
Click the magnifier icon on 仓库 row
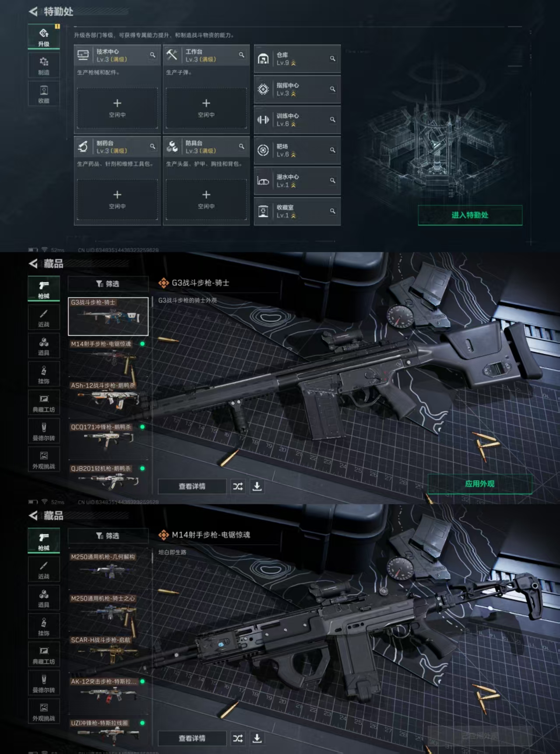pos(333,59)
